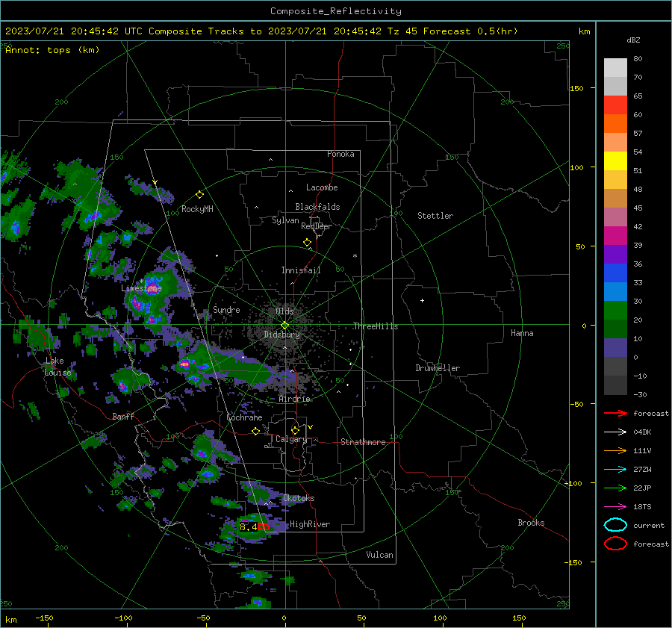Click the Vulcan city label
Screen dimensions: 672x628
tap(379, 555)
